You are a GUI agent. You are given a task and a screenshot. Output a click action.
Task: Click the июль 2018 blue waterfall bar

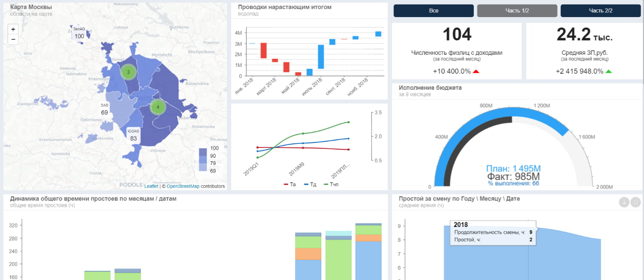pos(321,57)
